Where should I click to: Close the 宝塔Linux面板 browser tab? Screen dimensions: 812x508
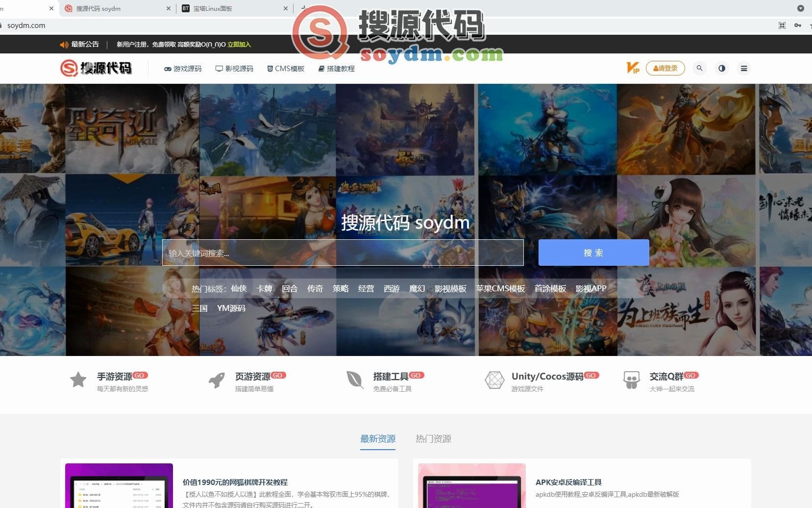(x=286, y=8)
